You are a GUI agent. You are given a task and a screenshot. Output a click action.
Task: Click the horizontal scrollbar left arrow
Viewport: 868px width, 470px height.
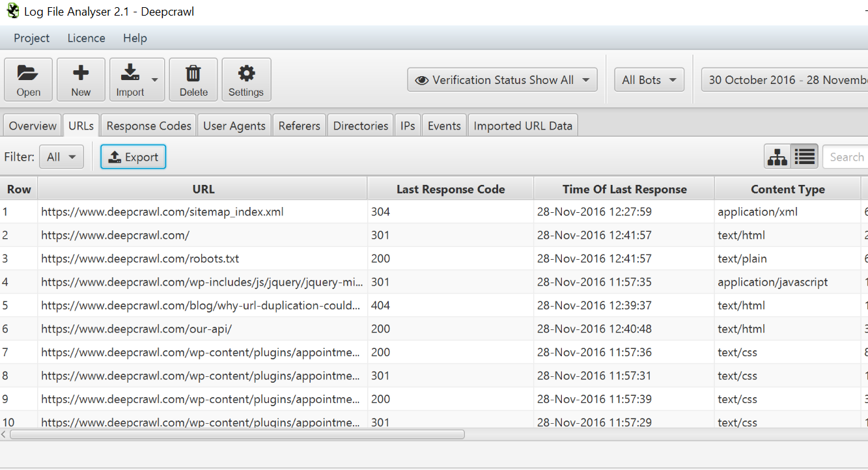tap(4, 434)
